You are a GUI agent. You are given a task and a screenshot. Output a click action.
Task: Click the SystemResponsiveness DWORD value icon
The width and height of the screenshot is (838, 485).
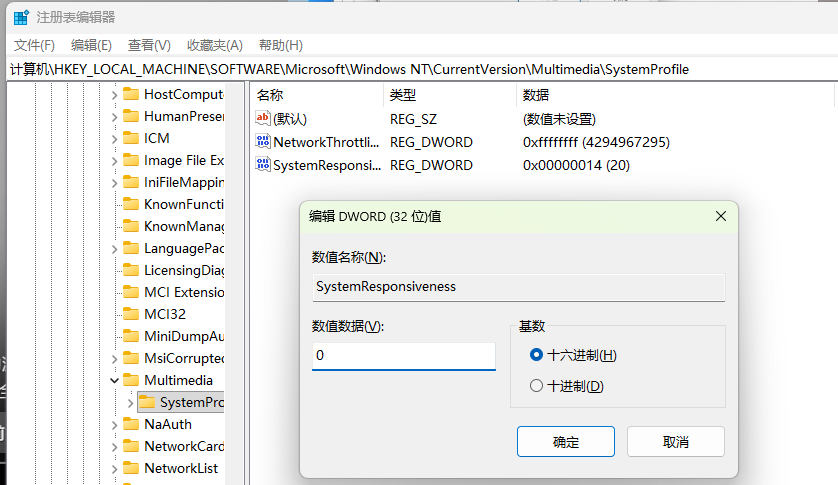pos(262,165)
